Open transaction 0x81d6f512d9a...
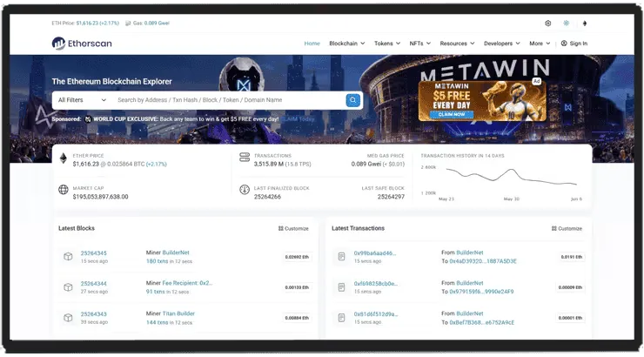Screen dimensions: 644x357 click(376, 313)
